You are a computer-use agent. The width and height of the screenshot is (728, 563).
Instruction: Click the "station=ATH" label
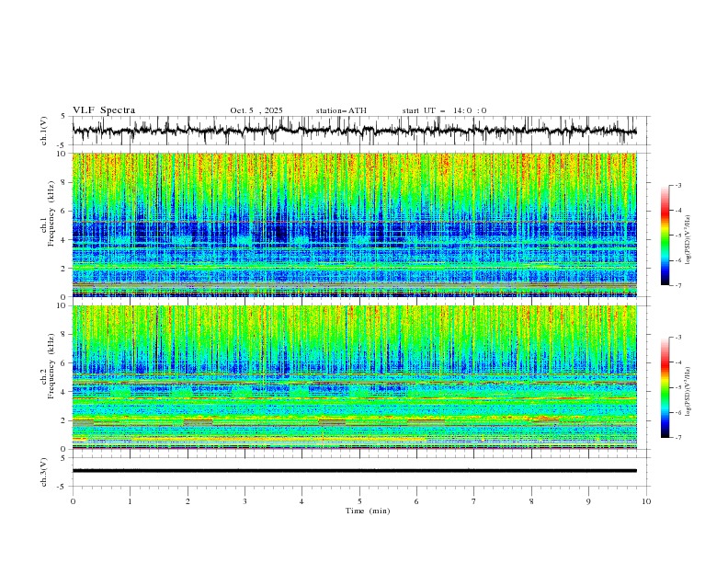[x=341, y=110]
